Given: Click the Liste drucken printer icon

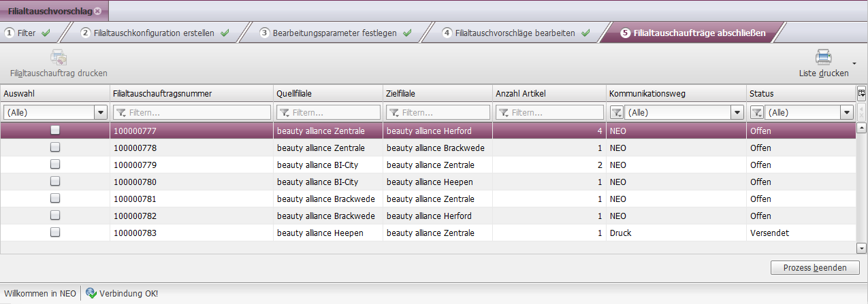Looking at the screenshot, I should pyautogui.click(x=824, y=58).
